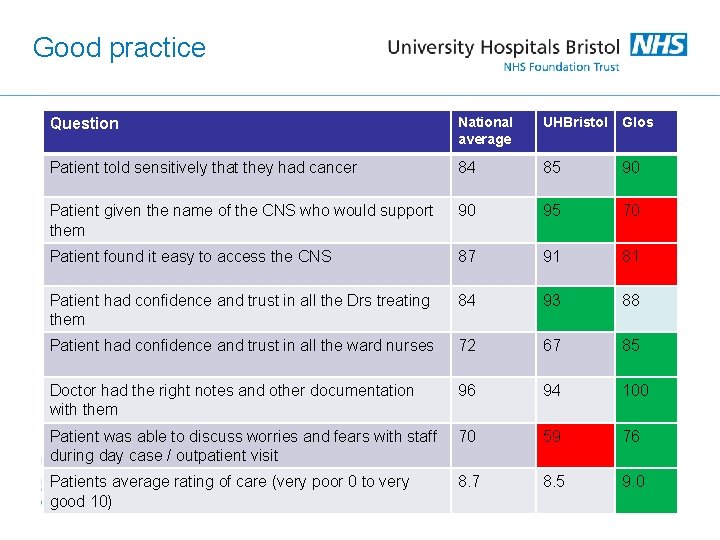Select the red Glos cell showing 81

(645, 264)
